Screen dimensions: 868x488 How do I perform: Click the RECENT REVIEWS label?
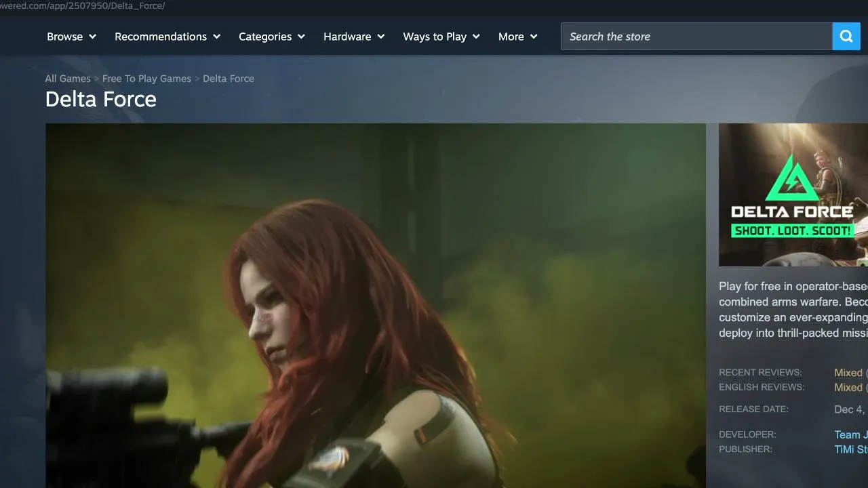760,372
